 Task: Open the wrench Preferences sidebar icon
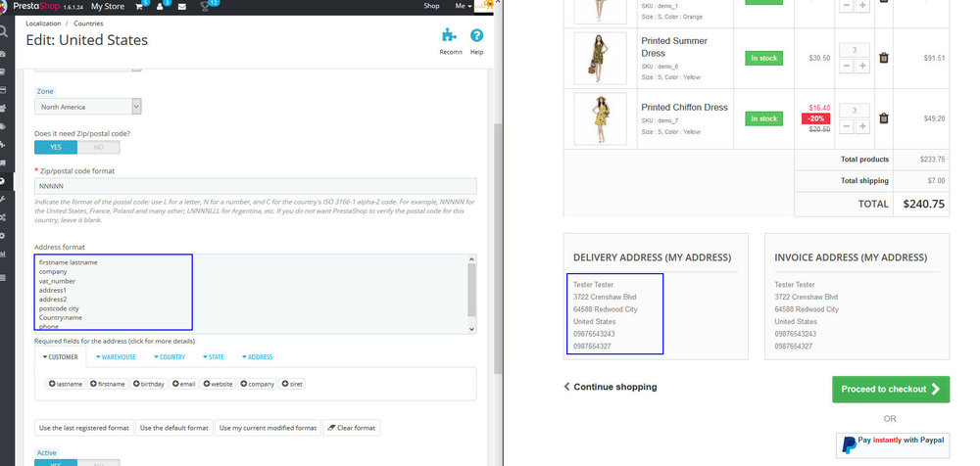click(x=3, y=200)
